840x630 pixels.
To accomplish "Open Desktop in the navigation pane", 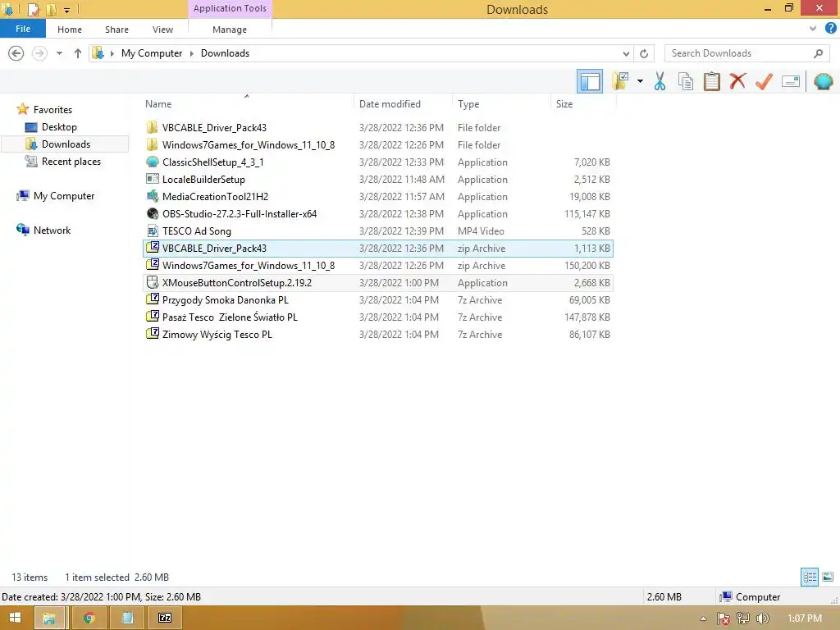I will (x=59, y=127).
